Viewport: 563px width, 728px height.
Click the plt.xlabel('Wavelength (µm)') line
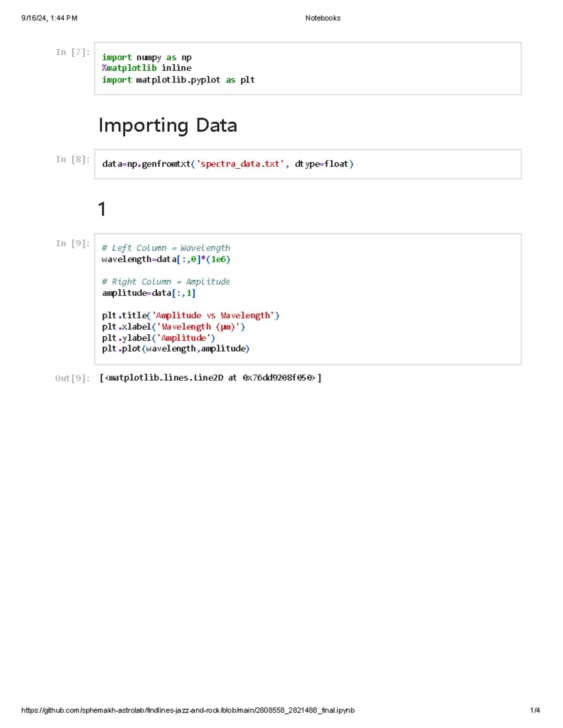coord(174,327)
